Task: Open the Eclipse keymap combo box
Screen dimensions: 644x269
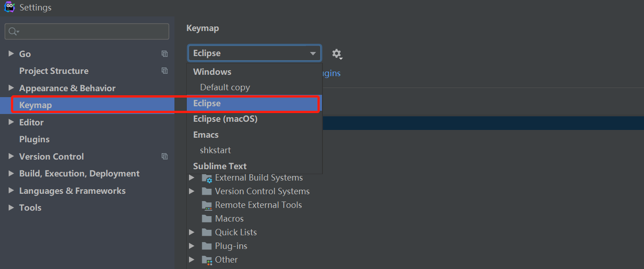Action: pos(255,53)
